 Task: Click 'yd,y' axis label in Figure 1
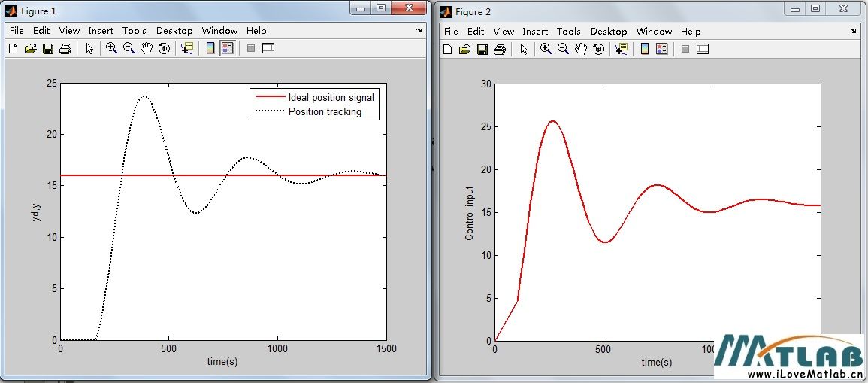[37, 211]
